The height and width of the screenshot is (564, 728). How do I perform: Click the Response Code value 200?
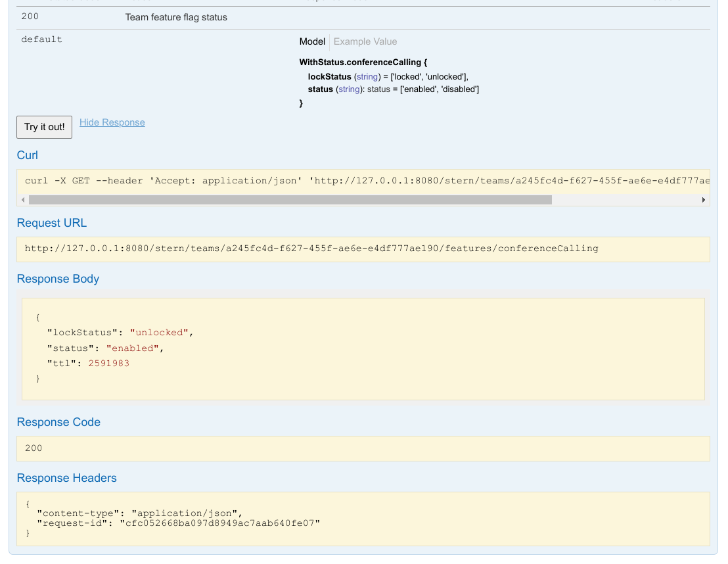pyautogui.click(x=34, y=448)
